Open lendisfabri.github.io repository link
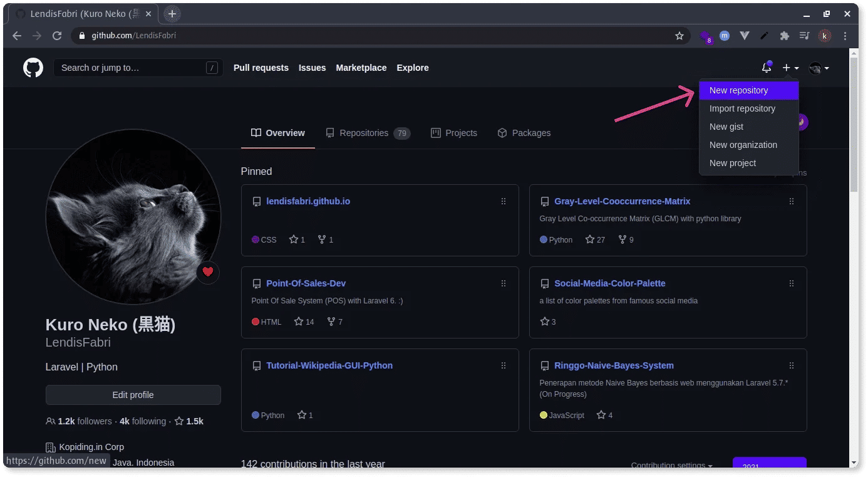This screenshot has width=868, height=477. 308,201
